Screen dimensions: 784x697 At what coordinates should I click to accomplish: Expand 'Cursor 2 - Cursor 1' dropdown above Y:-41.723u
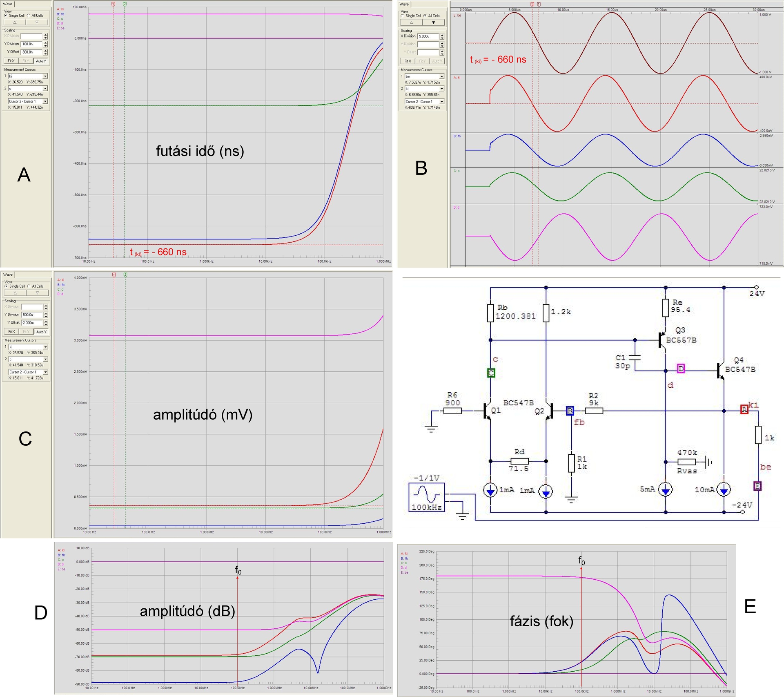pos(45,372)
